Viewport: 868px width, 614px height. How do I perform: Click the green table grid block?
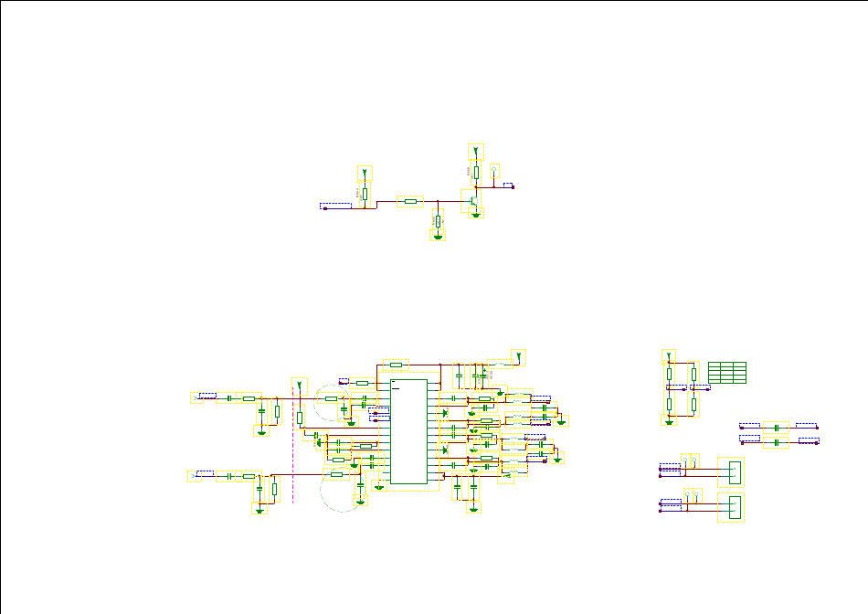pos(727,373)
